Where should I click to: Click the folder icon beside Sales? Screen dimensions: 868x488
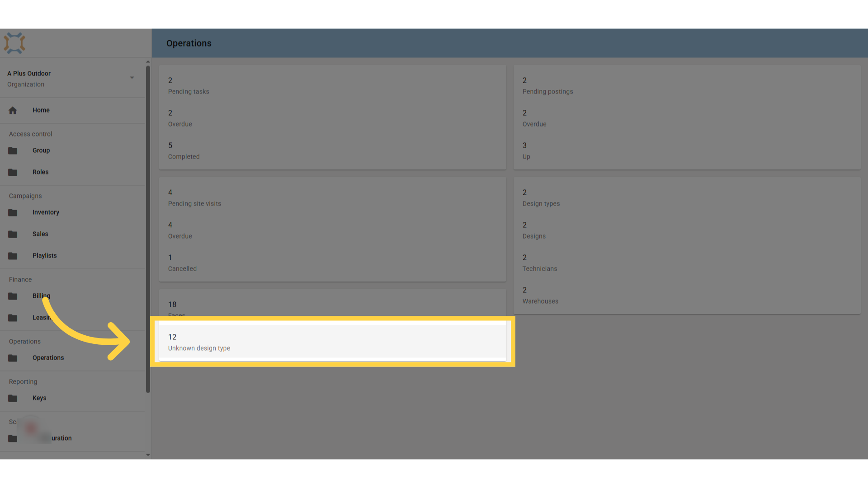tap(13, 234)
